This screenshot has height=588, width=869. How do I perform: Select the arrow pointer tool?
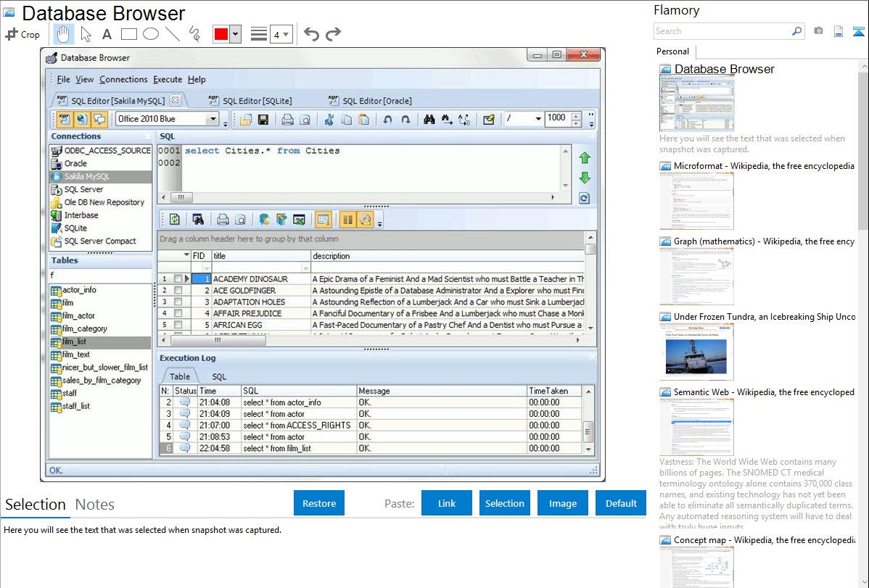(x=86, y=34)
